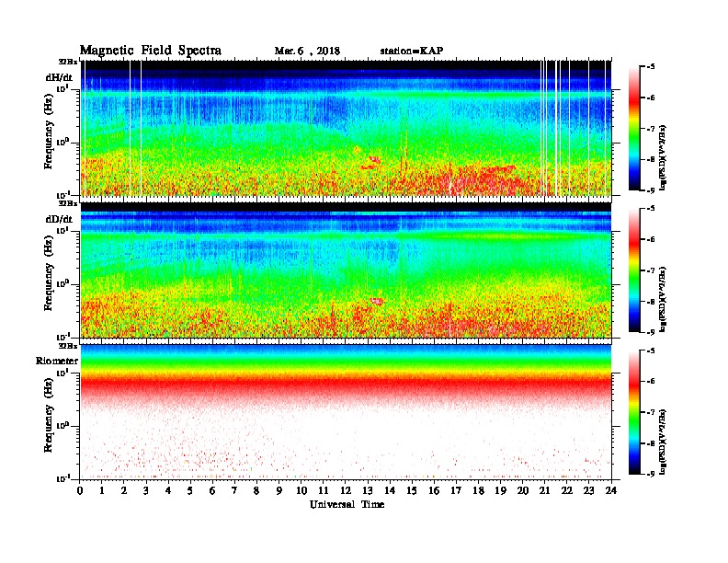
Task: Click the "14" hour tick on the time axis
Action: click(390, 491)
